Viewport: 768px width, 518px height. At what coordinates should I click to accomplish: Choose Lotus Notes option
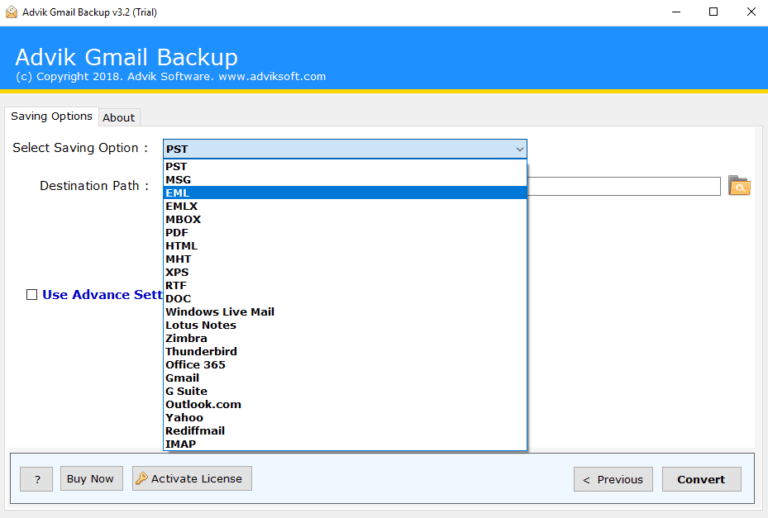345,325
